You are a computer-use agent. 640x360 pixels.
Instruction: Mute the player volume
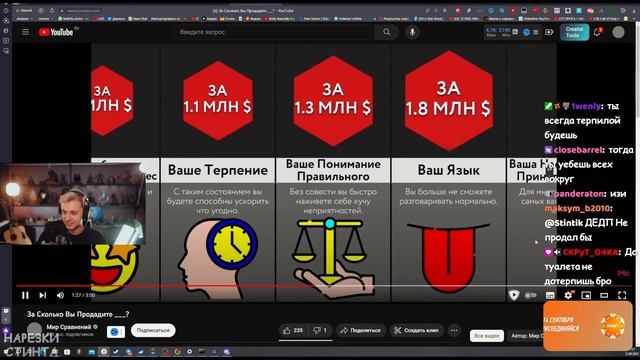(x=60, y=295)
